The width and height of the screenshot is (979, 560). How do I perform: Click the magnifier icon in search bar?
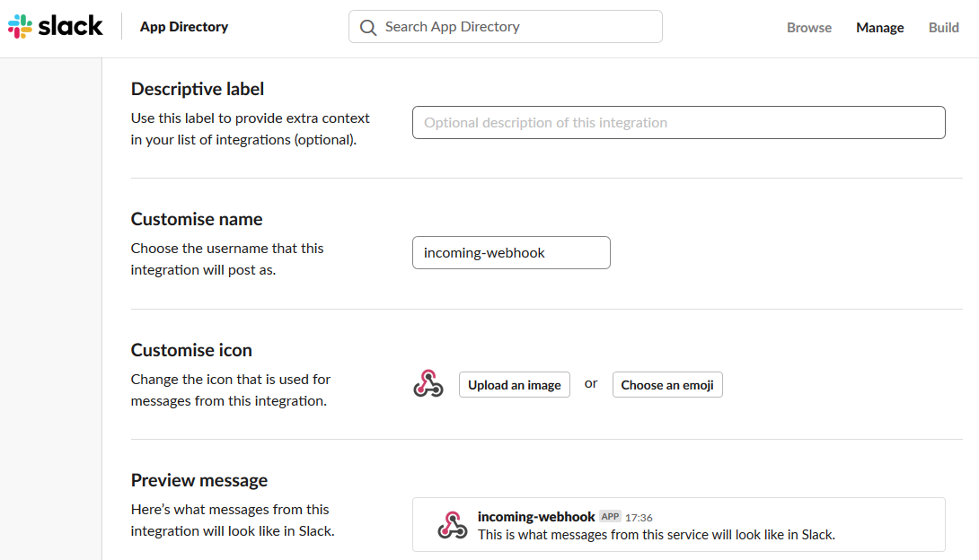(368, 27)
